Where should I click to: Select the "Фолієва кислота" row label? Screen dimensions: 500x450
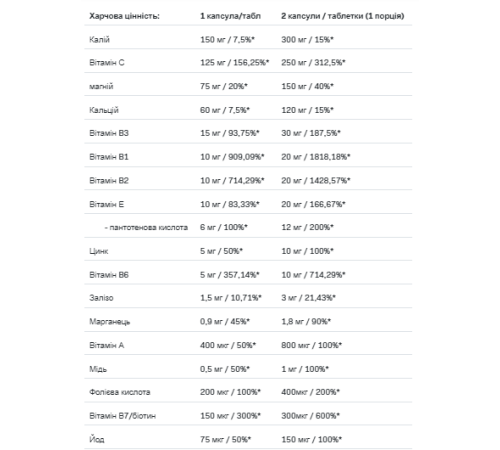point(119,392)
